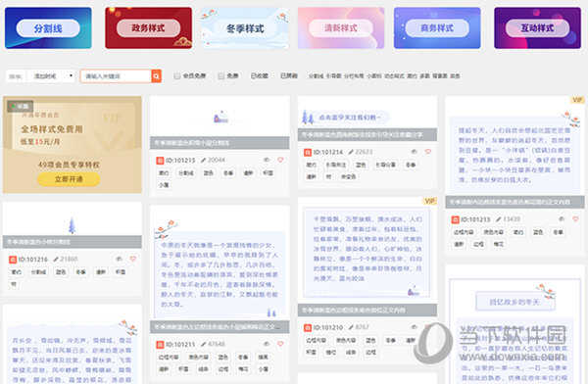Open the 冬季样式 banner category
Screen dimensions: 588x384
pos(245,28)
